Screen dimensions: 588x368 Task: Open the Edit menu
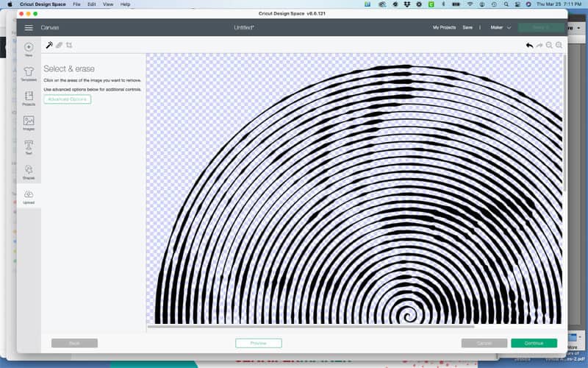click(x=91, y=4)
